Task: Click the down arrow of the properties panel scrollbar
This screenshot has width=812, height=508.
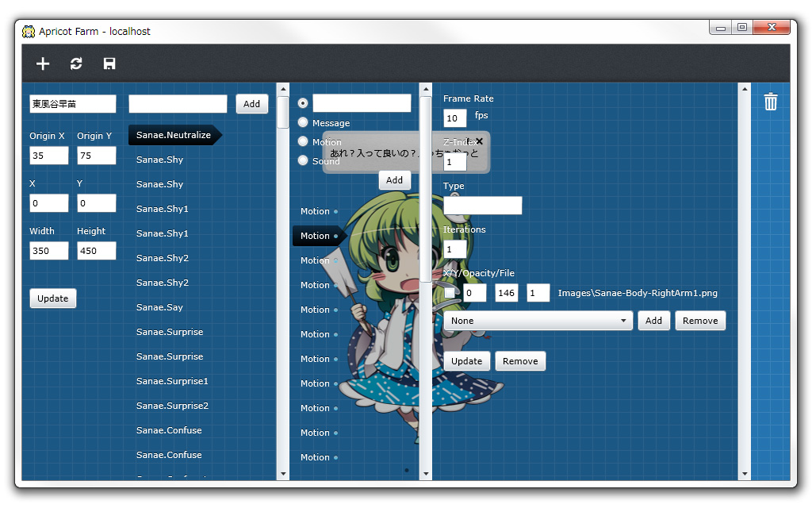Action: pyautogui.click(x=744, y=473)
